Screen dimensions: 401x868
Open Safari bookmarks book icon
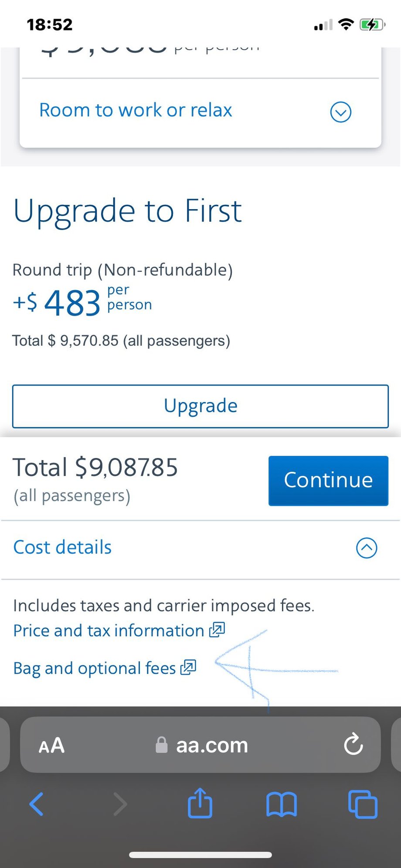click(282, 804)
